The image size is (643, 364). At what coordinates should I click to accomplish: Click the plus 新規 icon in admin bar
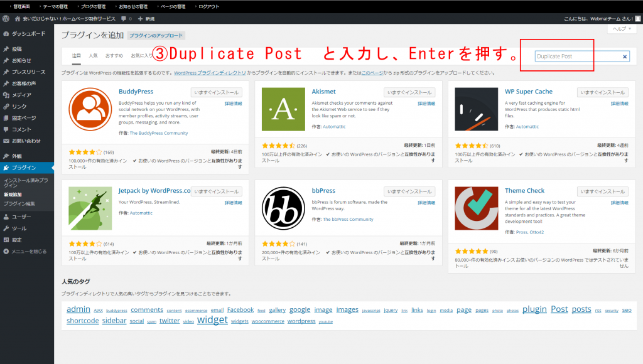pos(140,18)
